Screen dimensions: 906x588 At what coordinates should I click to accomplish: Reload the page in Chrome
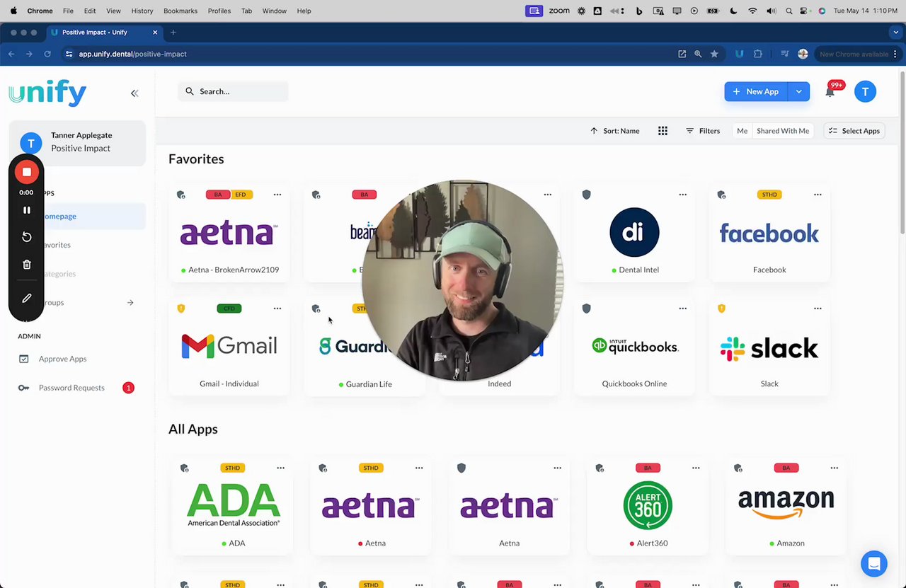(x=47, y=54)
